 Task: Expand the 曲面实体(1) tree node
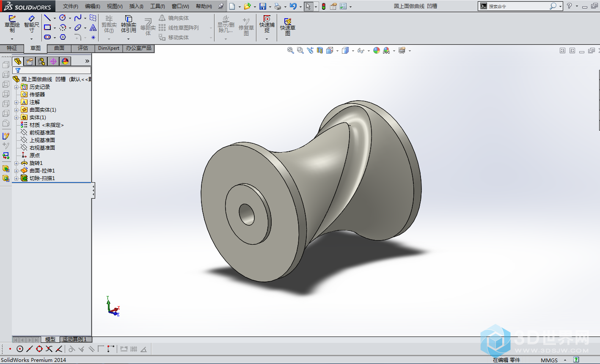[x=17, y=110]
